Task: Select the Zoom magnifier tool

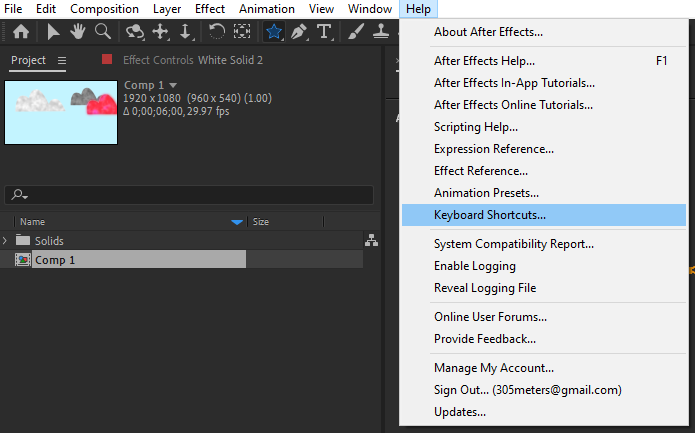Action: (x=102, y=32)
